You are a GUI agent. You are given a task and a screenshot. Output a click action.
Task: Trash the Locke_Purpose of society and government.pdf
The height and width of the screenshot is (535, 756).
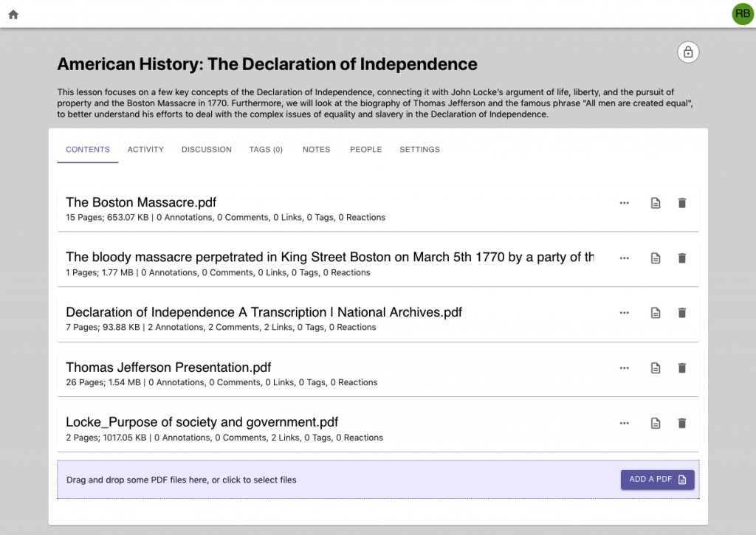click(682, 423)
